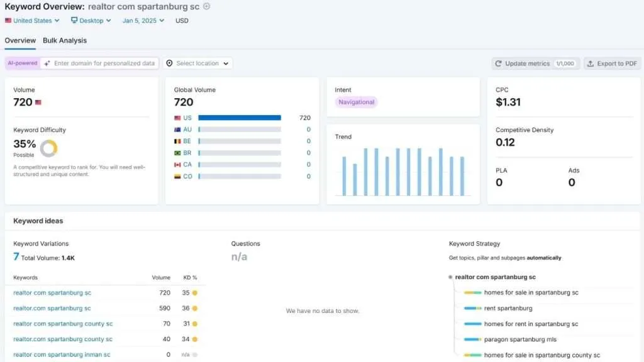Click the KD 34 orange dot indicator

[x=195, y=339]
